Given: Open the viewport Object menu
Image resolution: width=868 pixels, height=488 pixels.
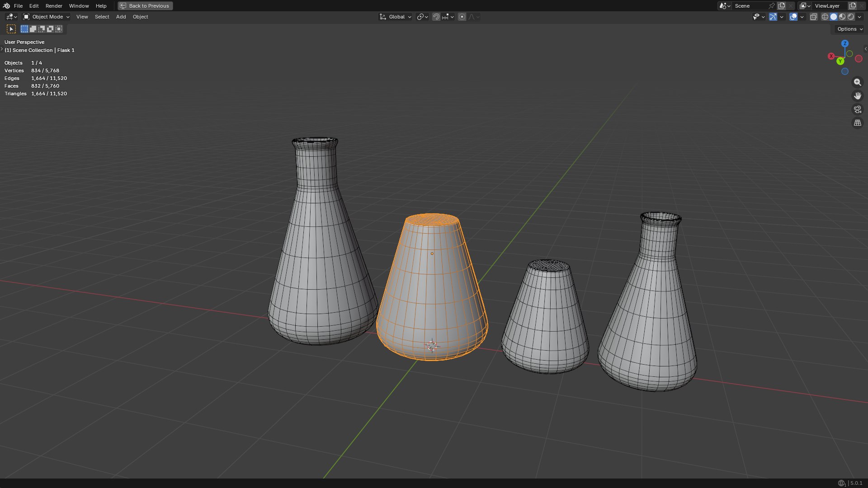Looking at the screenshot, I should (140, 17).
